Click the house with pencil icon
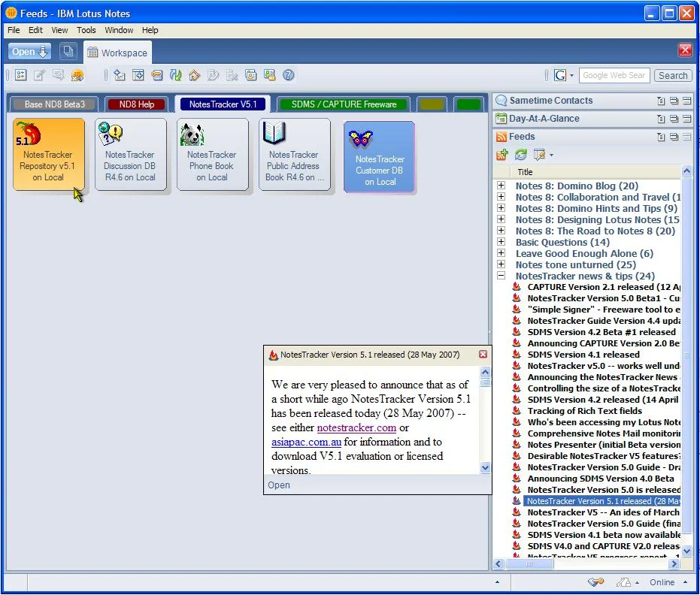 tap(194, 75)
